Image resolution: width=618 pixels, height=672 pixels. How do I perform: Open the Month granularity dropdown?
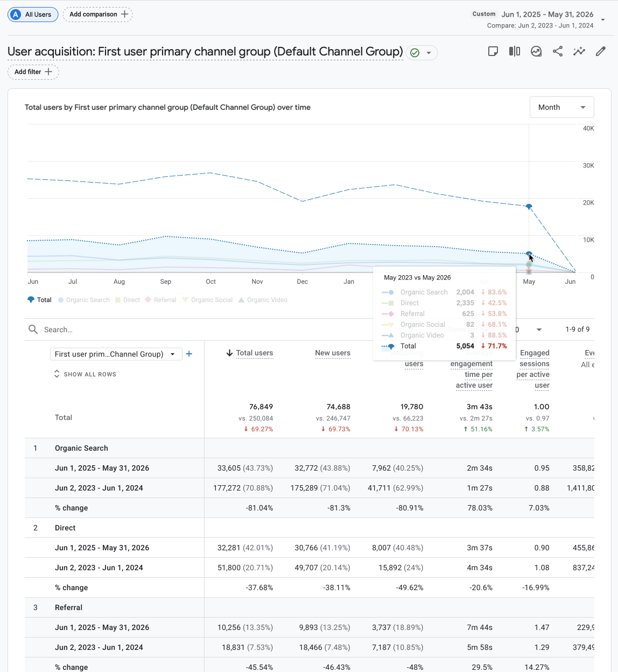562,107
